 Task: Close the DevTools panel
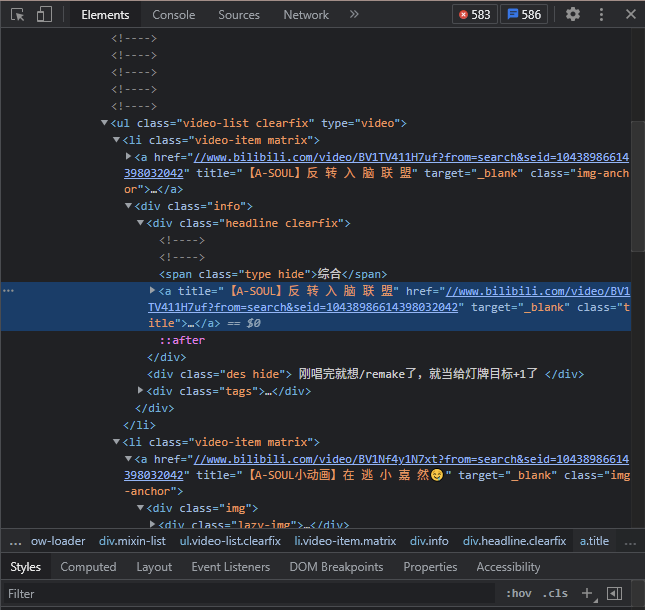click(x=631, y=14)
